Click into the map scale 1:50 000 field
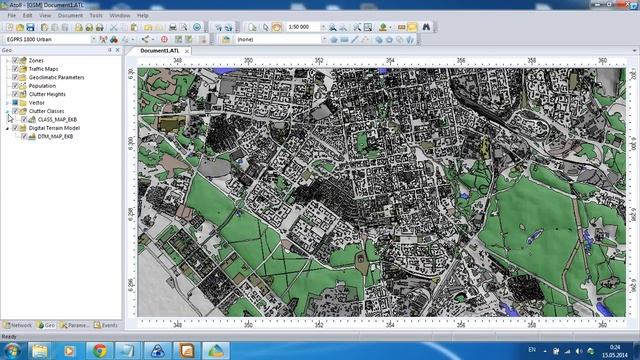Image resolution: width=640 pixels, height=360 pixels. (303, 27)
